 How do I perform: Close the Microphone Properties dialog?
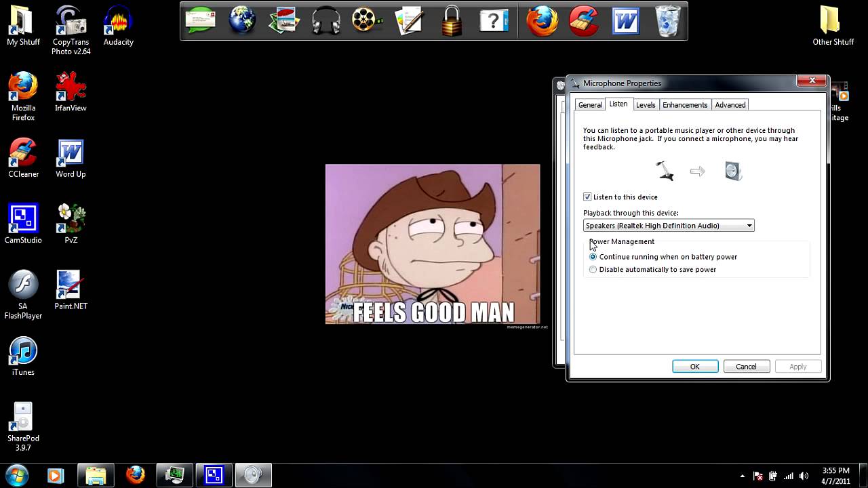click(x=812, y=81)
